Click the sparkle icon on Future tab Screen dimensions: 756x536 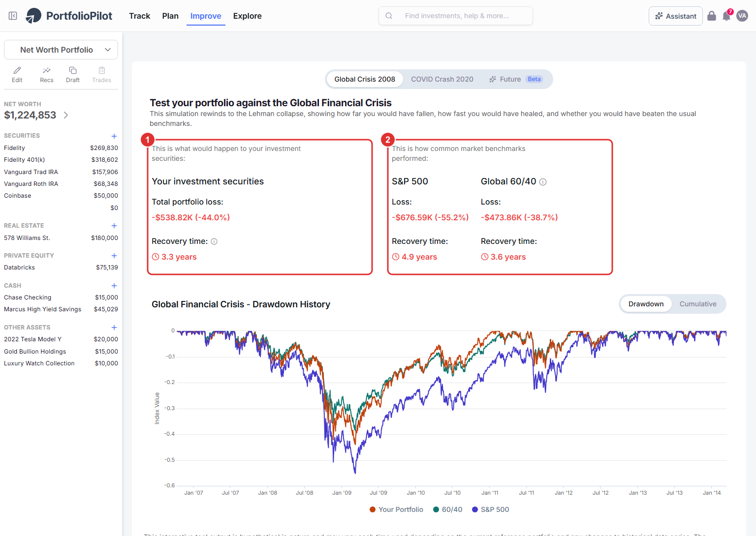(493, 79)
